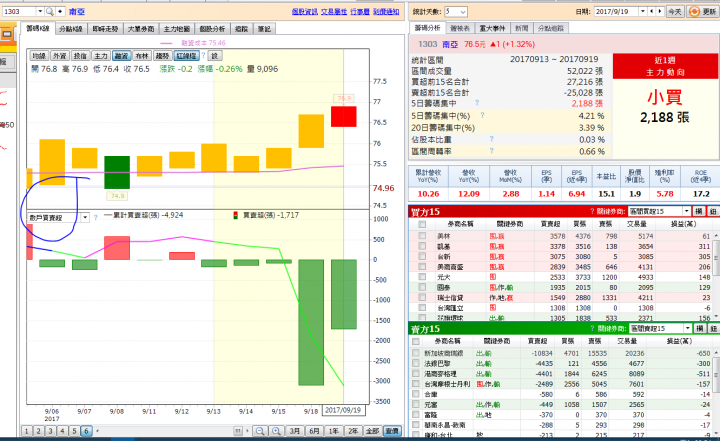Switch to the 即時走勢 tab
Image resolution: width=720 pixels, height=441 pixels.
point(105,29)
